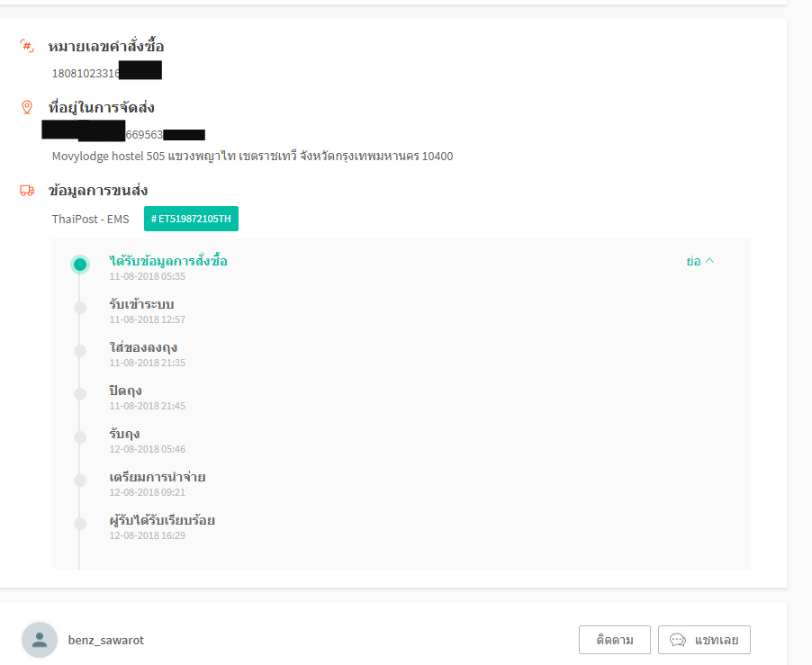Click timestamp 11-08-2018 21:35
This screenshot has height=665, width=812.
point(147,363)
